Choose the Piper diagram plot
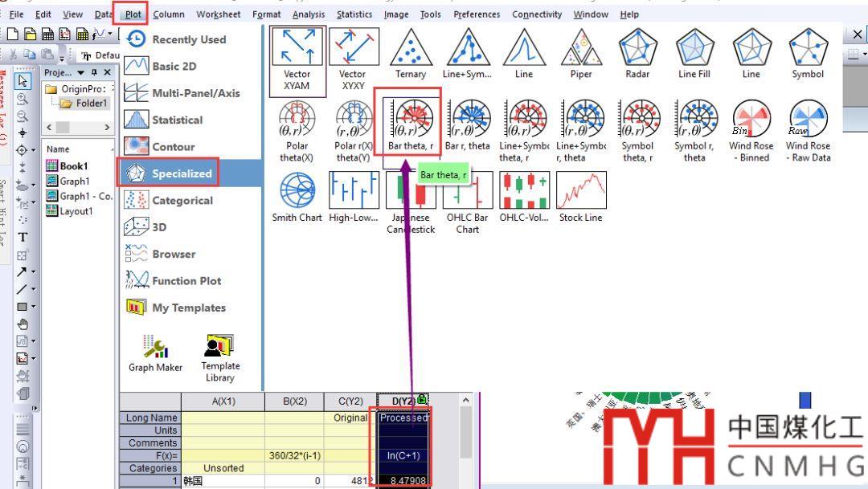Viewport: 868px width, 489px height. pyautogui.click(x=581, y=55)
